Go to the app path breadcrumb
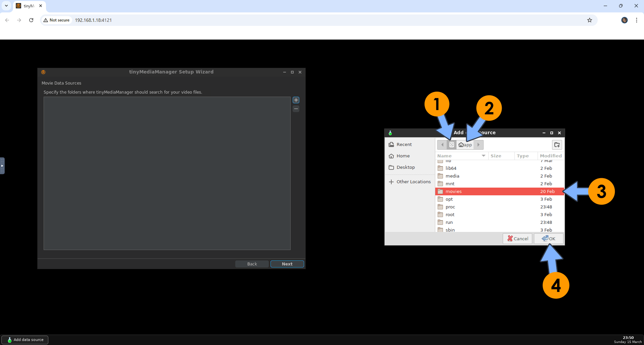 tap(465, 145)
